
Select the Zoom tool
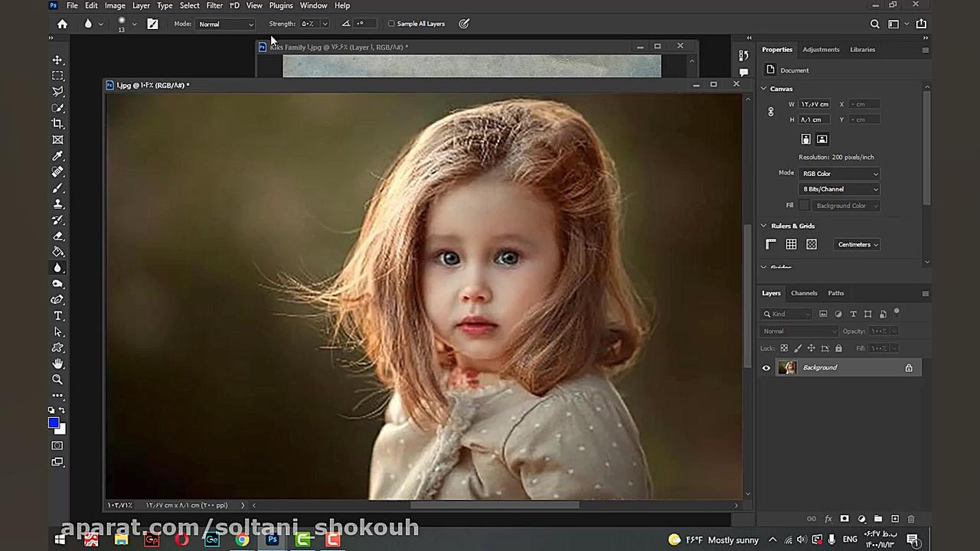click(57, 380)
